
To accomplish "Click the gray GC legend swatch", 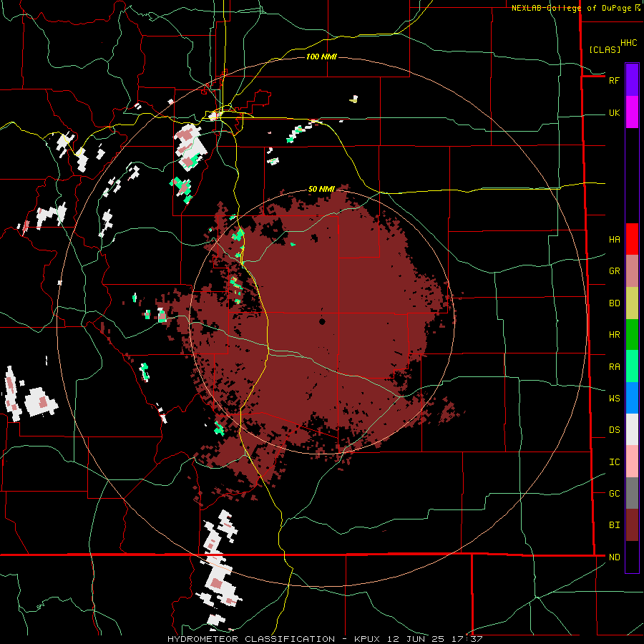I will (632, 493).
